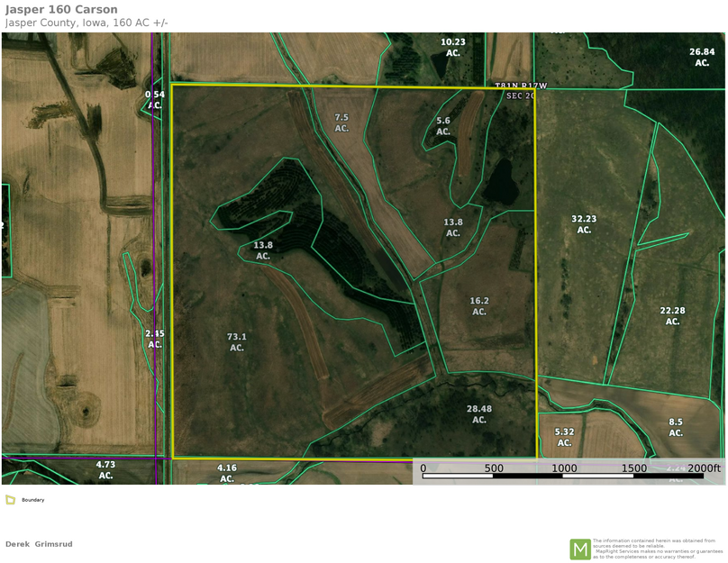
Task: Toggle the 8.5 AC parcel selection
Action: tap(674, 426)
